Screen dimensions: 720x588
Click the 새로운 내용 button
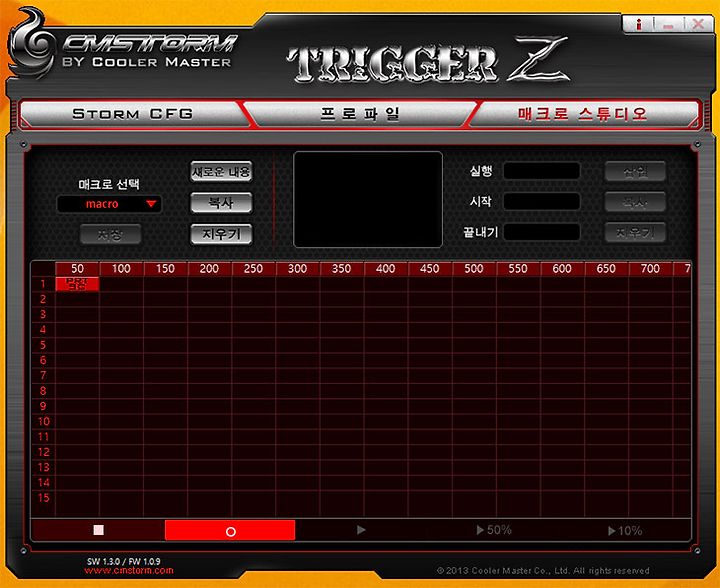(221, 172)
